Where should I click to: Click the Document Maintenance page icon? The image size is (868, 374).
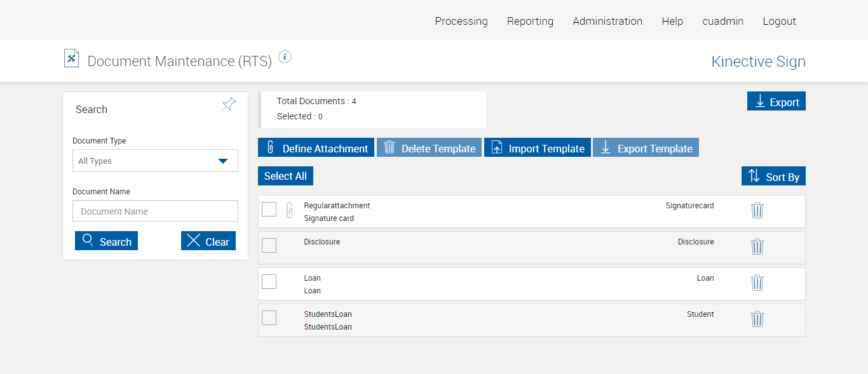pyautogui.click(x=72, y=59)
